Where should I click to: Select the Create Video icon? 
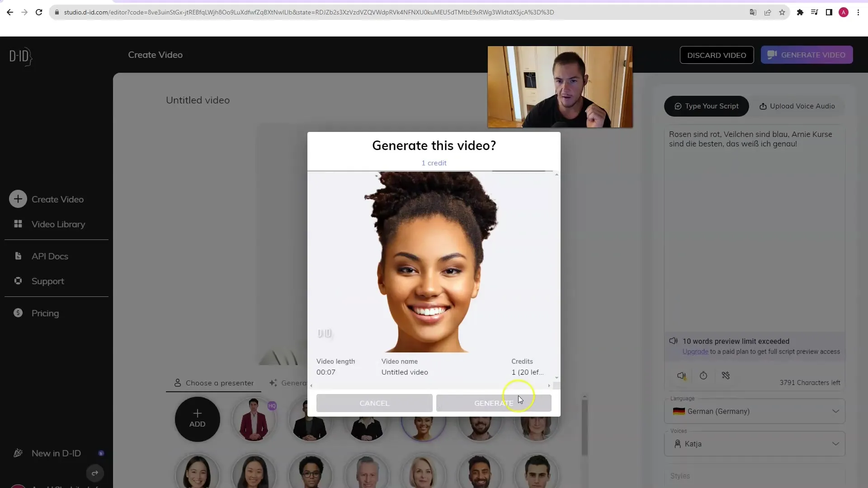point(17,199)
